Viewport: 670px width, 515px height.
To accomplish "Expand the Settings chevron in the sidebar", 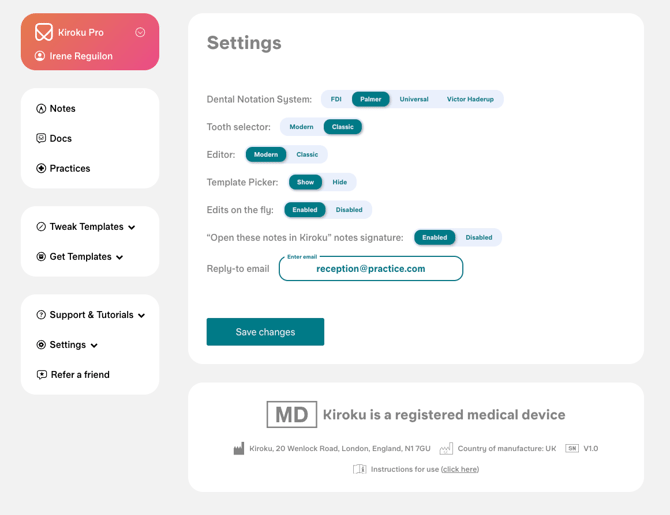I will (x=94, y=345).
